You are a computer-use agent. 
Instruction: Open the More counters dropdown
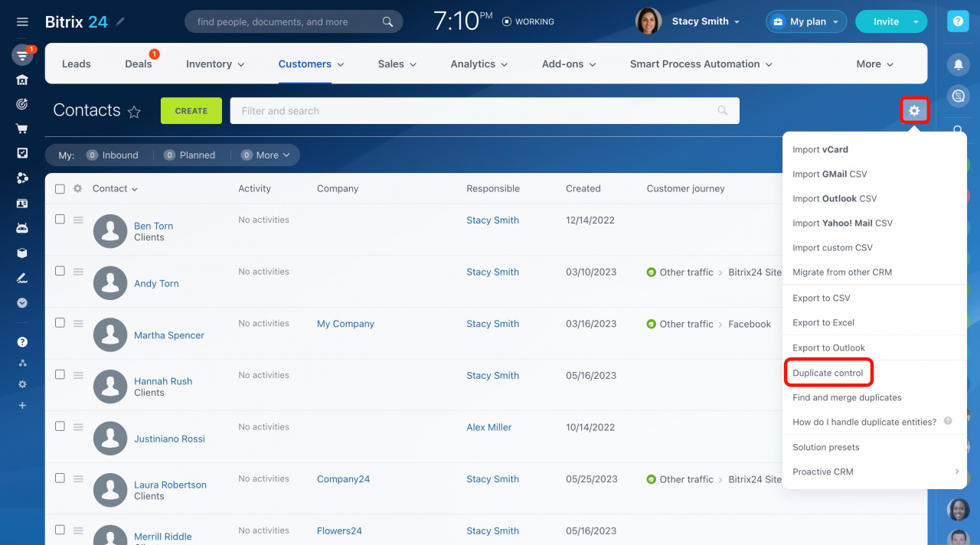[266, 155]
